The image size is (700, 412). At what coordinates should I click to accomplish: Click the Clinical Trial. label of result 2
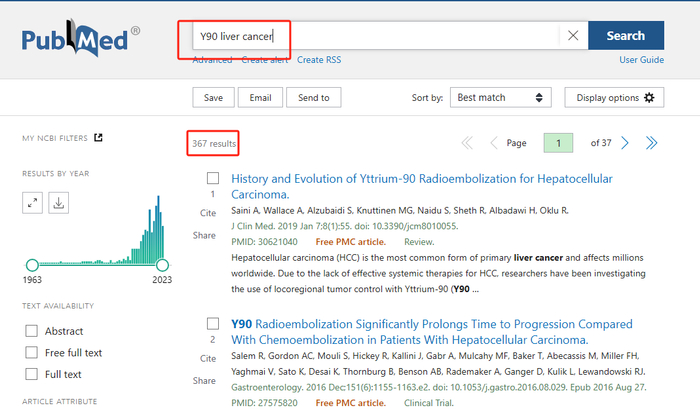429,403
